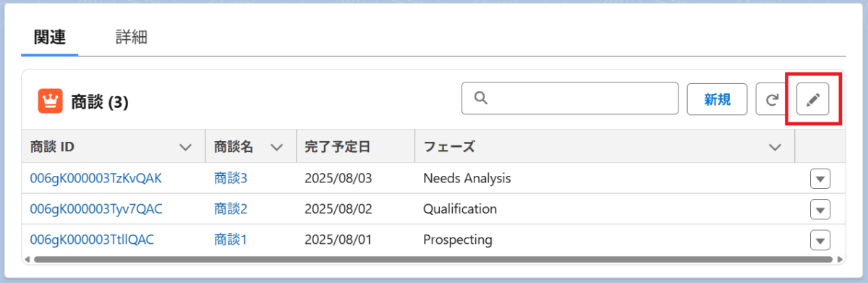Switch to the 詳細 tab
Image resolution: width=868 pixels, height=283 pixels.
(132, 38)
